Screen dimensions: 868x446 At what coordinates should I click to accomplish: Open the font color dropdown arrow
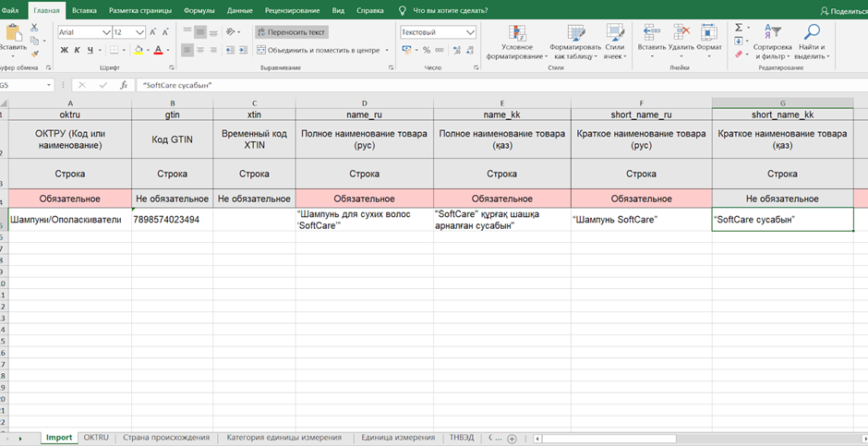pos(168,51)
